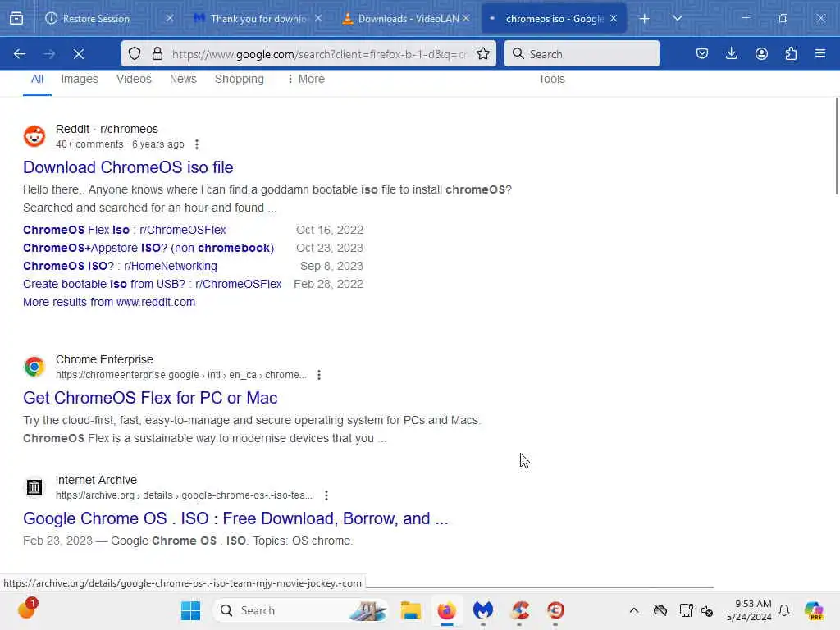Open Create bootable iso from USB link

coord(152,284)
